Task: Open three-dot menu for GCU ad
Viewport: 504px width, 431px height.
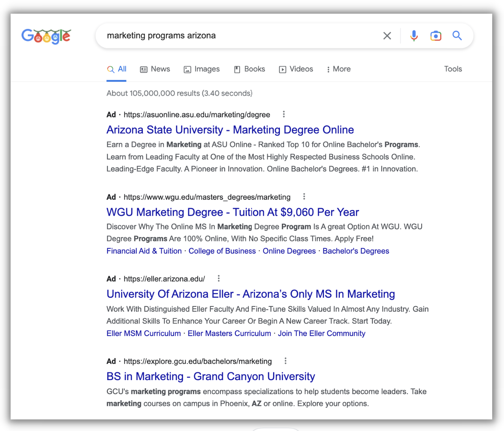Action: [x=285, y=361]
